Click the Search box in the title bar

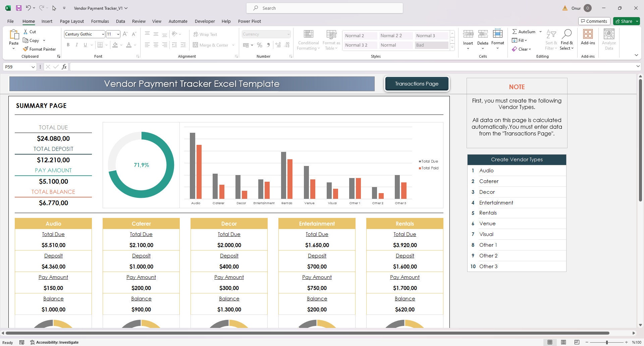pos(325,8)
